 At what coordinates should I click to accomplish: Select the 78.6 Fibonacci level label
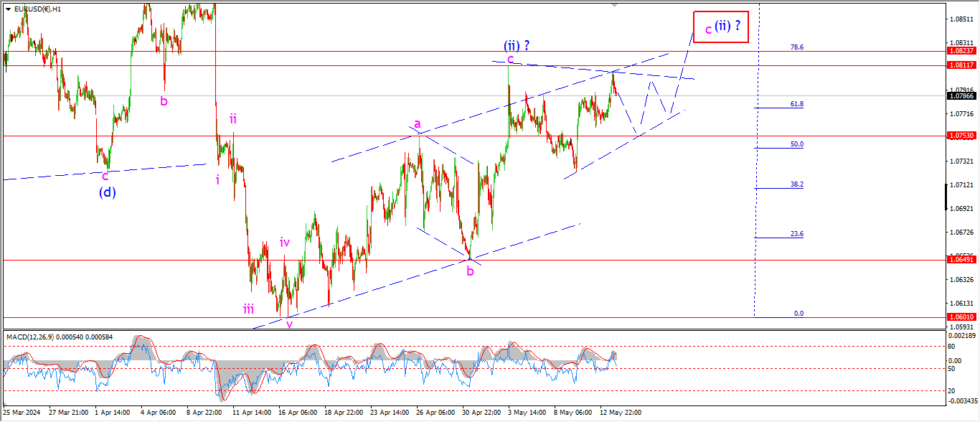click(796, 47)
